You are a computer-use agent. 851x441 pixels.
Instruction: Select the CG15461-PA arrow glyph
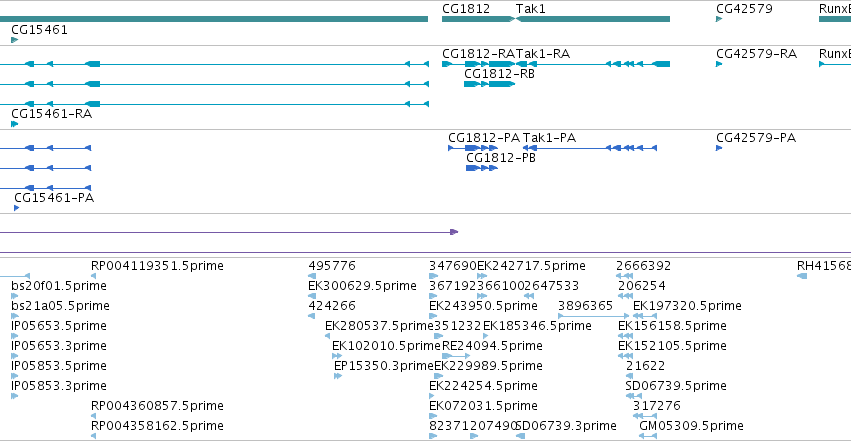[17, 208]
